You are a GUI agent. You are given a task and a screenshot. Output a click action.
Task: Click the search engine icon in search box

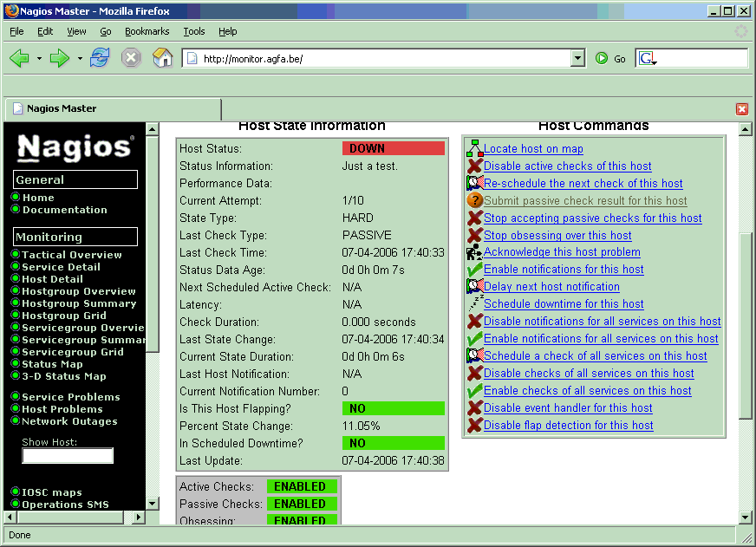pos(647,59)
